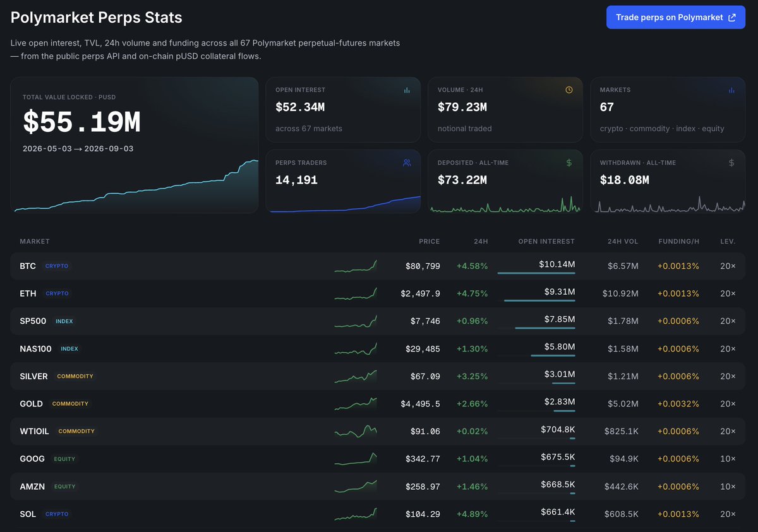The image size is (758, 532).
Task: Click the EQUITY tag next to GOOG
Action: point(64,459)
